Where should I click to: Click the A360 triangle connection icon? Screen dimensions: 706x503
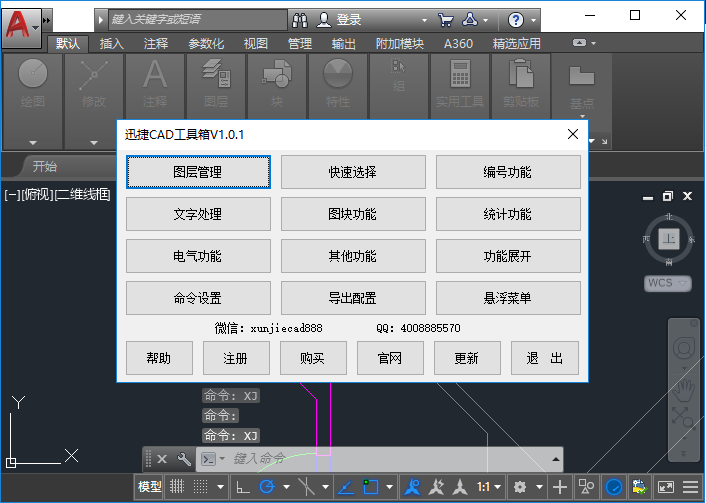pos(470,20)
